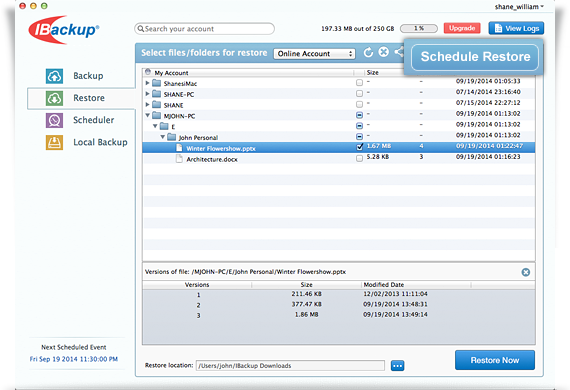Select version 1 dated 12/02/2013
The height and width of the screenshot is (390, 570).
(x=339, y=294)
